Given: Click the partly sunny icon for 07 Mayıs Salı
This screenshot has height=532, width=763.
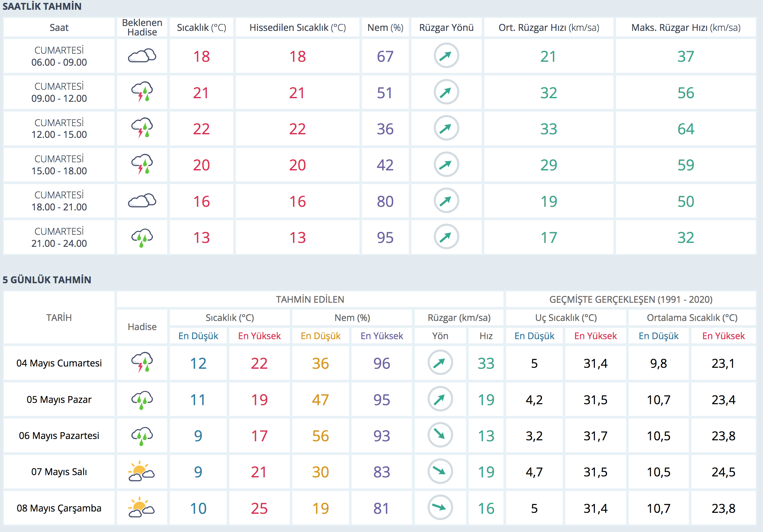Looking at the screenshot, I should (141, 471).
